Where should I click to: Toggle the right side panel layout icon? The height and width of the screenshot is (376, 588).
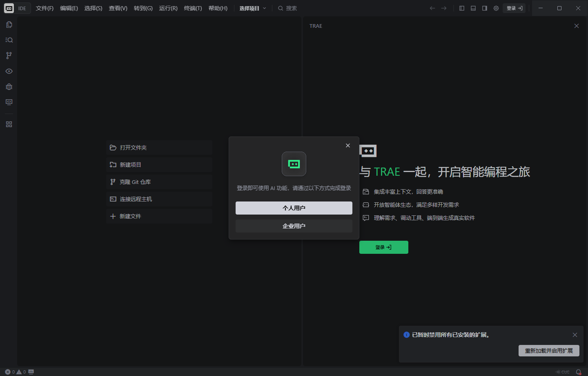(485, 8)
